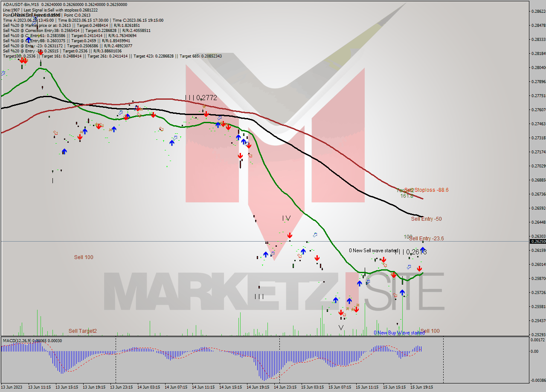Image resolution: width=546 pixels, height=392 pixels.
Task: Click the '13 Jun 19:15' time label
Action: tap(94, 387)
